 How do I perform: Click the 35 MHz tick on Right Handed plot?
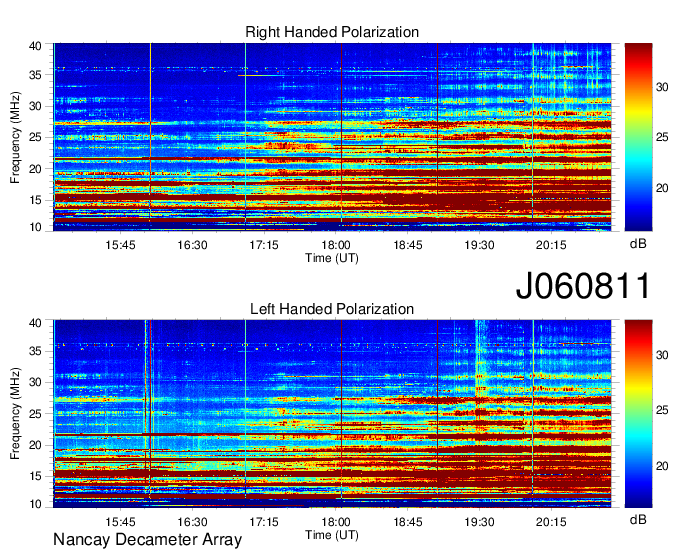[x=35, y=75]
